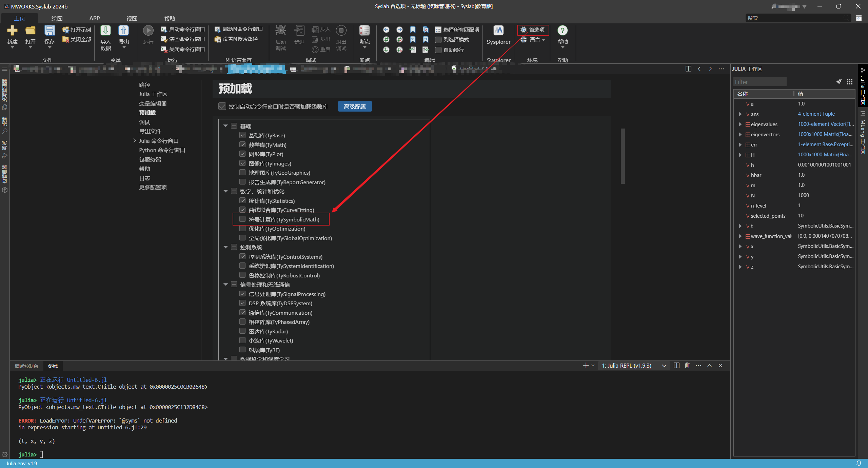Collapse the 信号处理和无线通信 group

[x=225, y=285]
